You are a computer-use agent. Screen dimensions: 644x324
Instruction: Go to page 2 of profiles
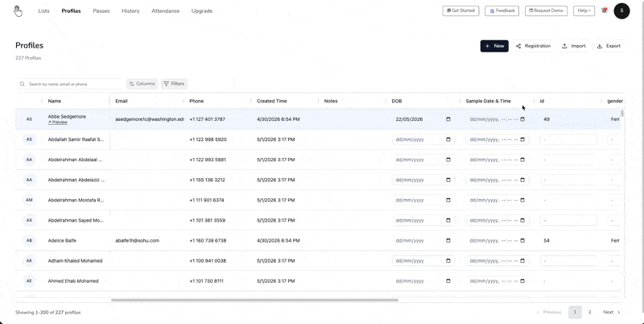coord(590,312)
